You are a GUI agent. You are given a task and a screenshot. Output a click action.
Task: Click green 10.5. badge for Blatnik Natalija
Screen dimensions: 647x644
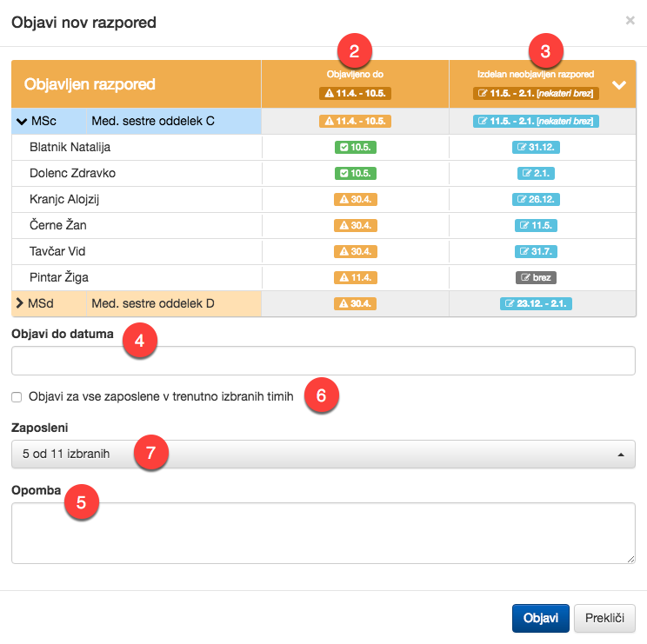point(355,148)
